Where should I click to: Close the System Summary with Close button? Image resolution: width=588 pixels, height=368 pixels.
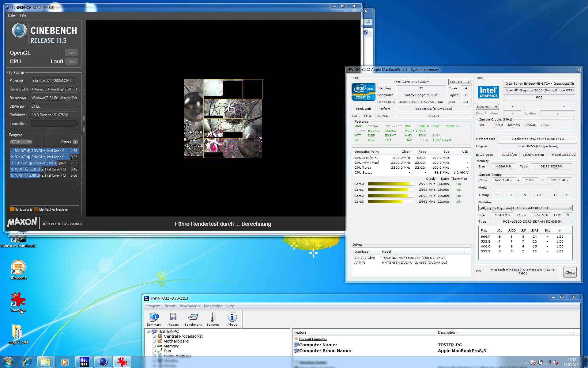click(570, 272)
